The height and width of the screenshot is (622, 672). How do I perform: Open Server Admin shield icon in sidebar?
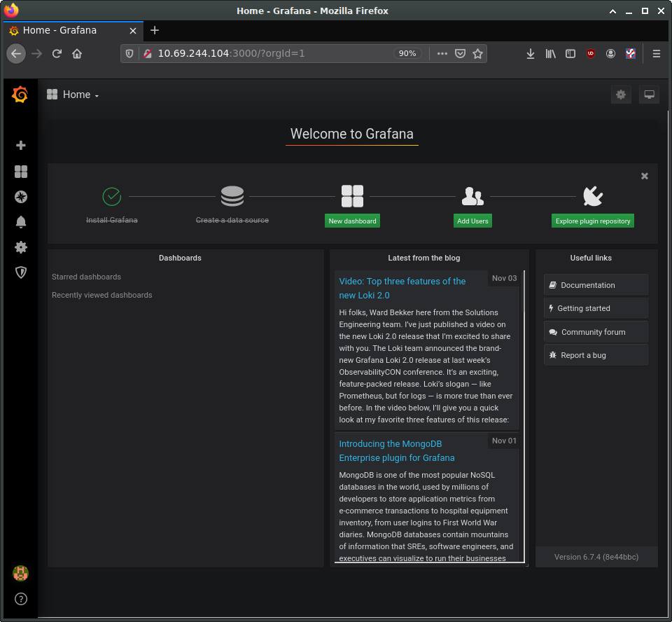point(20,272)
